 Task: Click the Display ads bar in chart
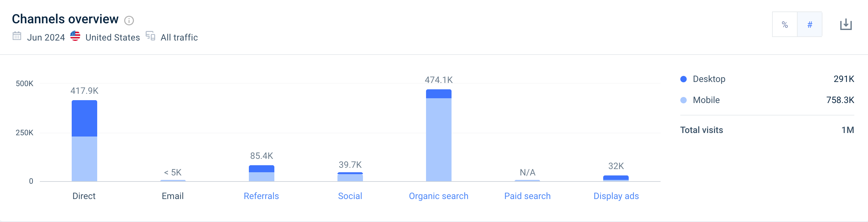(x=616, y=178)
